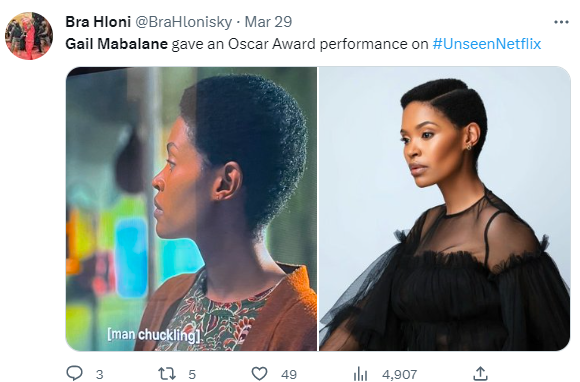Image resolution: width=580 pixels, height=382 pixels.
Task: Retweet using the arrows icon
Action: click(x=167, y=373)
